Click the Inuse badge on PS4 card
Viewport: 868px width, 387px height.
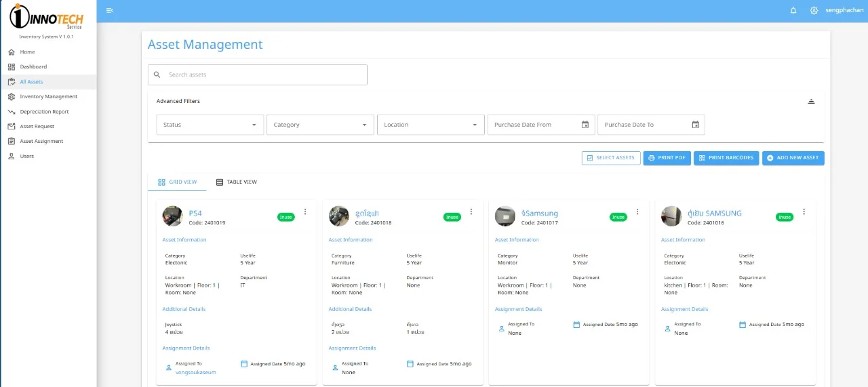[286, 217]
